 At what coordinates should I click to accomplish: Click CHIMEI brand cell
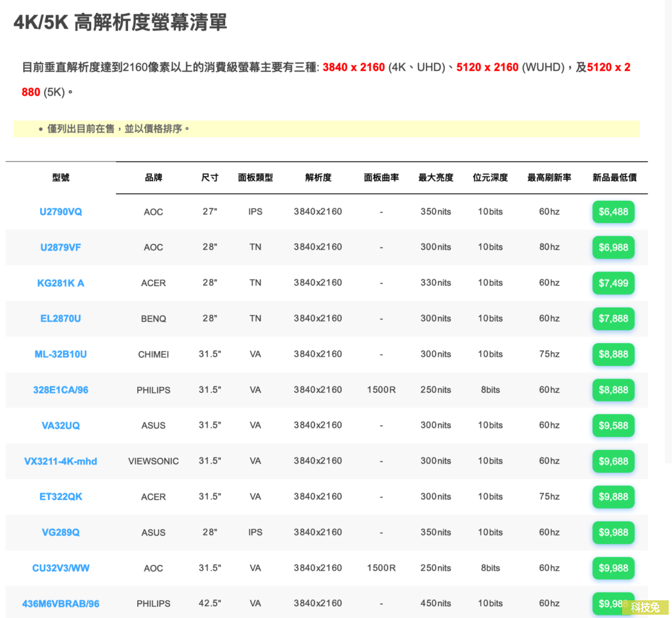pos(154,354)
